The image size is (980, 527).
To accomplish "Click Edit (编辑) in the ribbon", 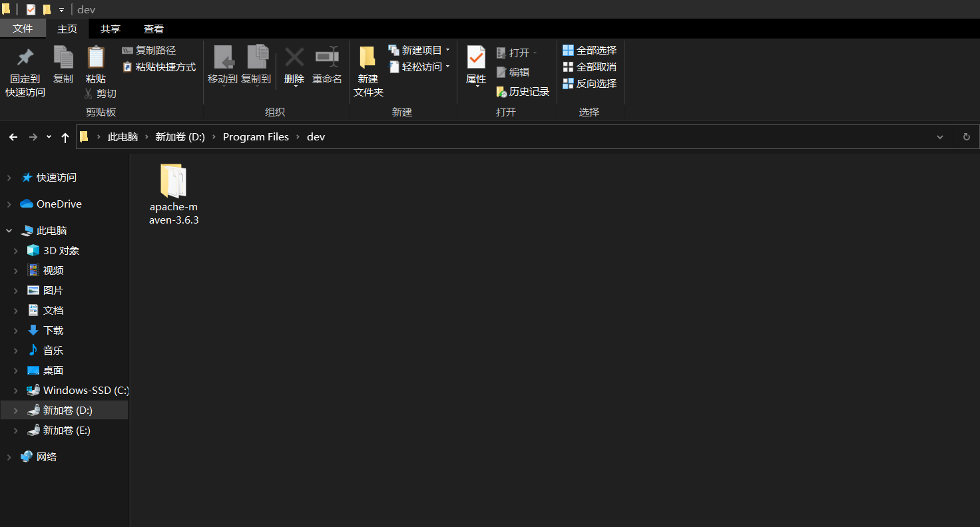I will [513, 73].
